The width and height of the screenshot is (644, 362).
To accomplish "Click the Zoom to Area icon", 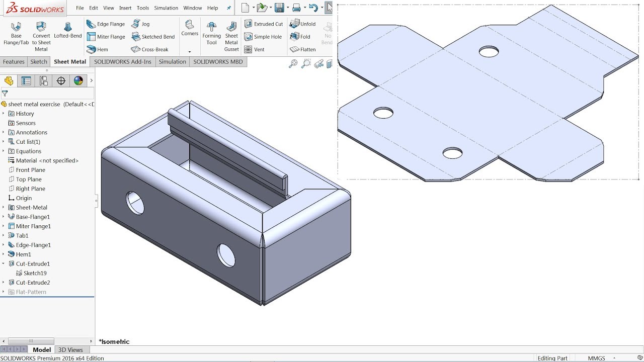I will click(306, 64).
